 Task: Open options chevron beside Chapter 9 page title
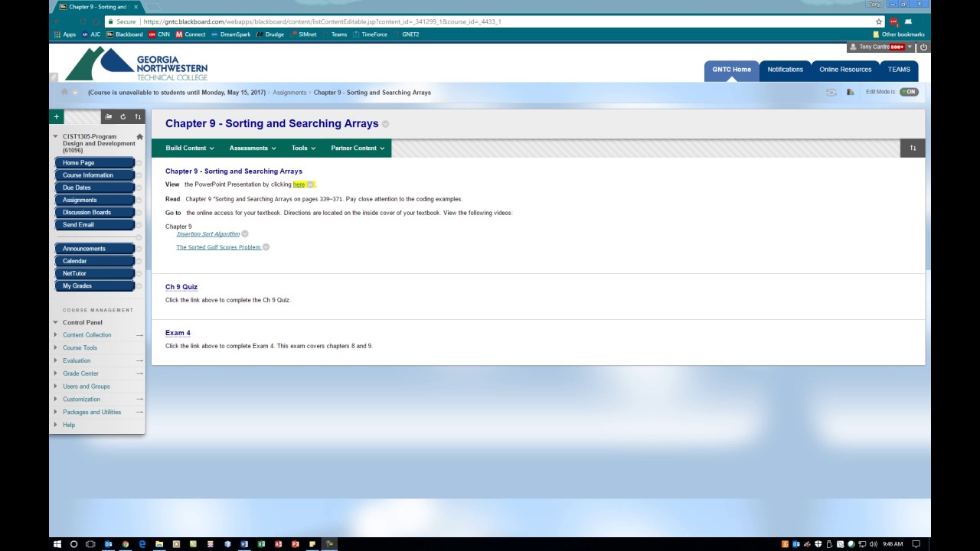[x=385, y=124]
